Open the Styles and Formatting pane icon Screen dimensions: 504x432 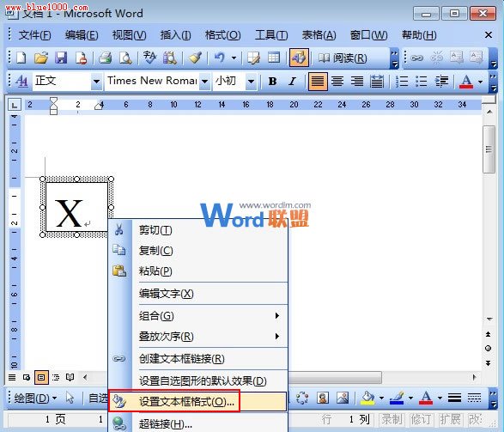[21, 81]
